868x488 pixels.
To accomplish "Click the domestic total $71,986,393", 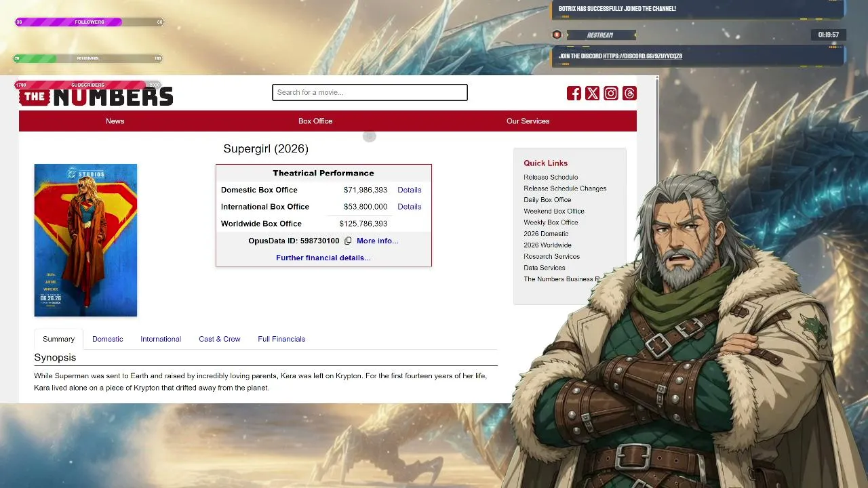I will [x=366, y=190].
